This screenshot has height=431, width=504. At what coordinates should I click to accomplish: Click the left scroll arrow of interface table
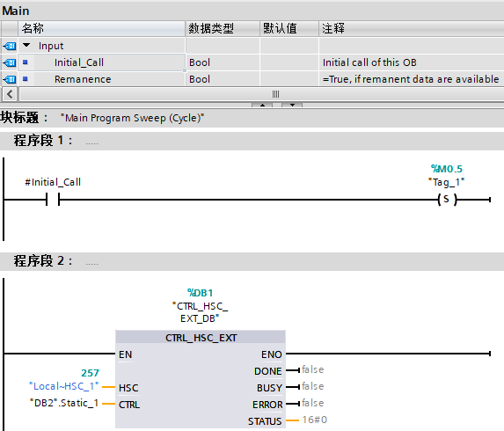[10, 94]
